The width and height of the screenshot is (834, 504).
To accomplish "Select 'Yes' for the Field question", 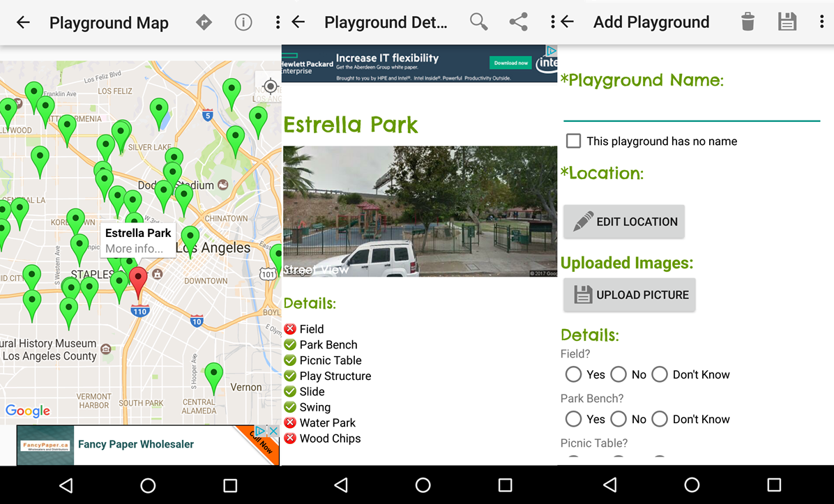I will click(x=573, y=375).
